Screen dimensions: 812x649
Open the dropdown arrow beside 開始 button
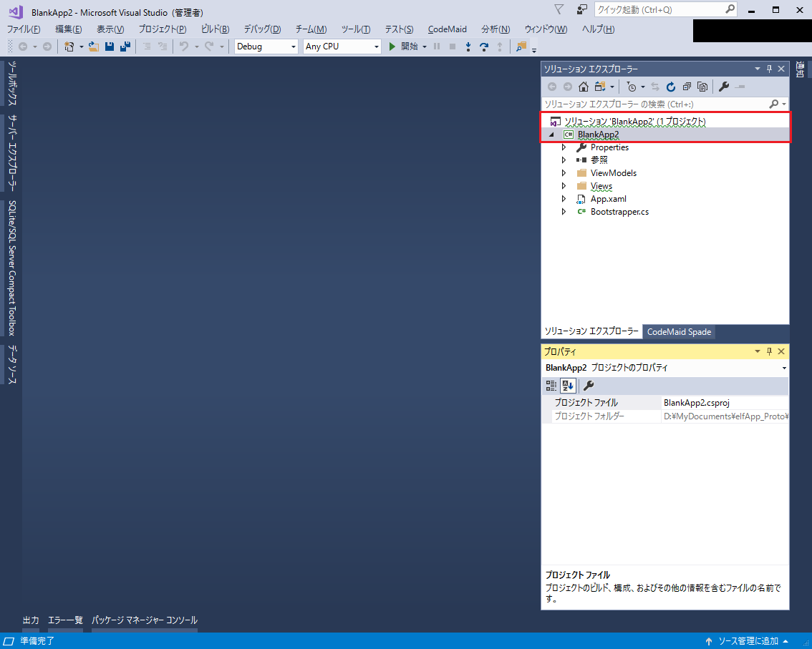(425, 47)
